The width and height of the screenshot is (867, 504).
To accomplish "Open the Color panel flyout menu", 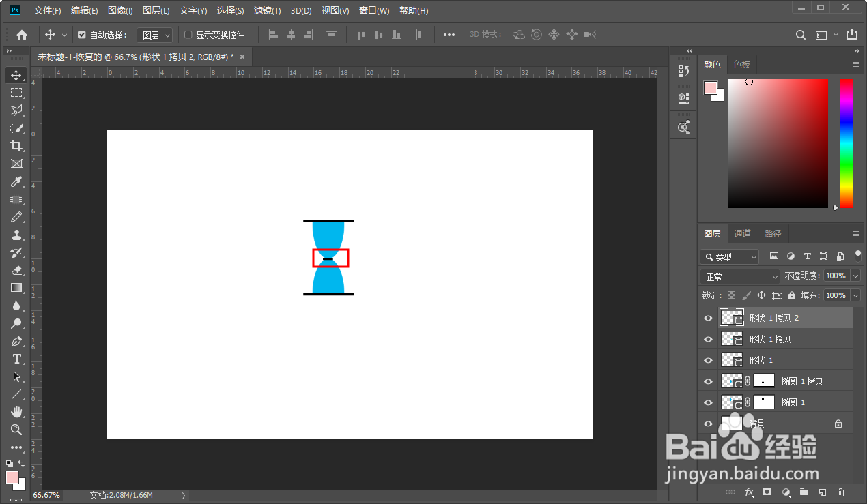I will (856, 64).
